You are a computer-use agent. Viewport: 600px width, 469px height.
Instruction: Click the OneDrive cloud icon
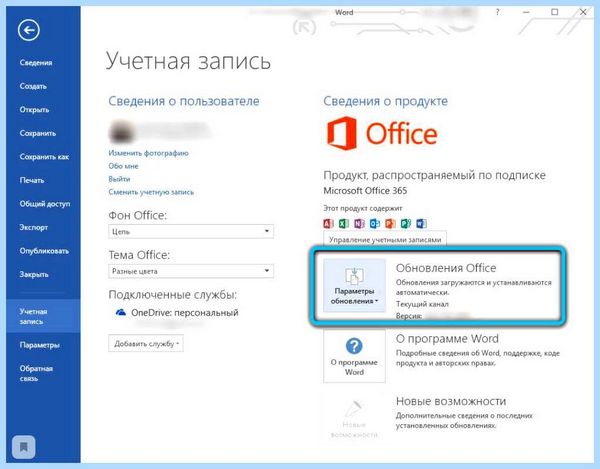click(x=121, y=313)
